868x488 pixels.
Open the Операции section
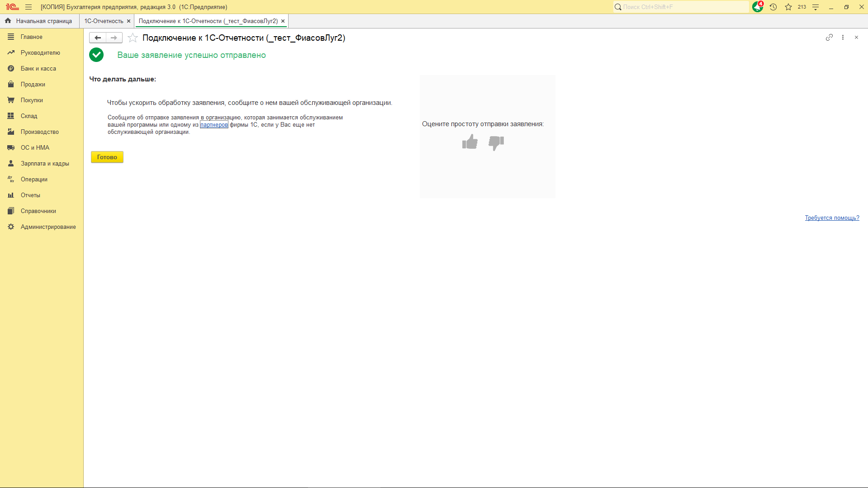(42, 180)
